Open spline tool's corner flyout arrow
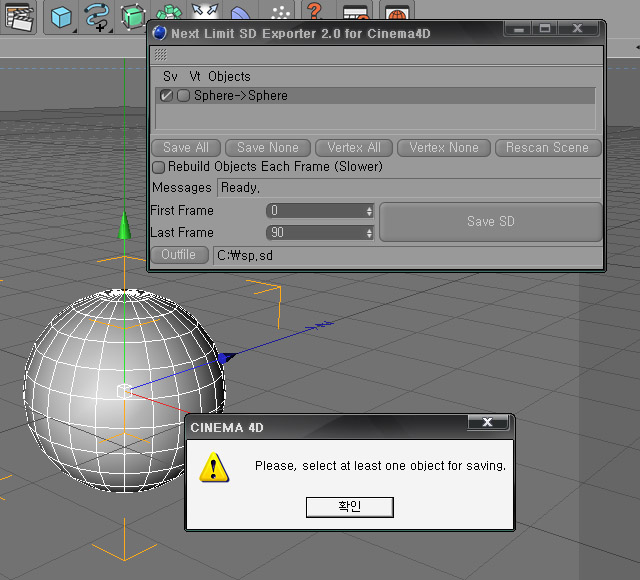640x580 pixels. click(x=111, y=30)
